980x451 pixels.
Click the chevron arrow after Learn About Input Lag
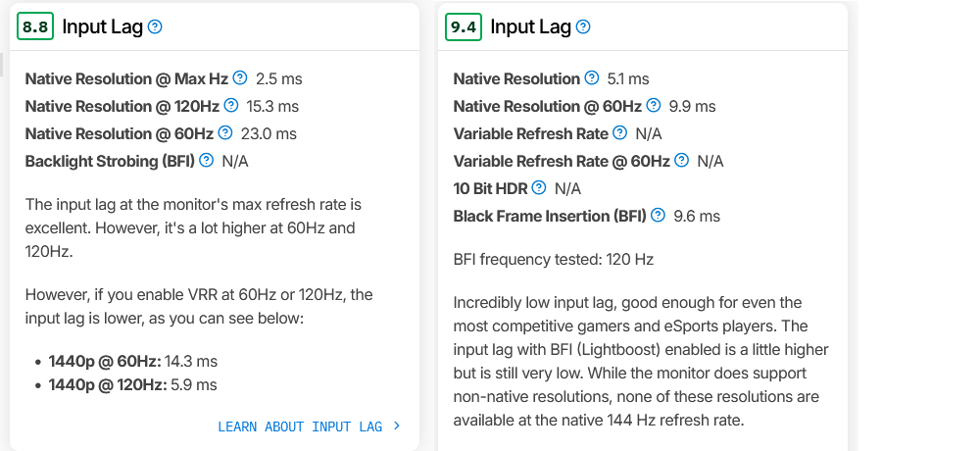(397, 426)
